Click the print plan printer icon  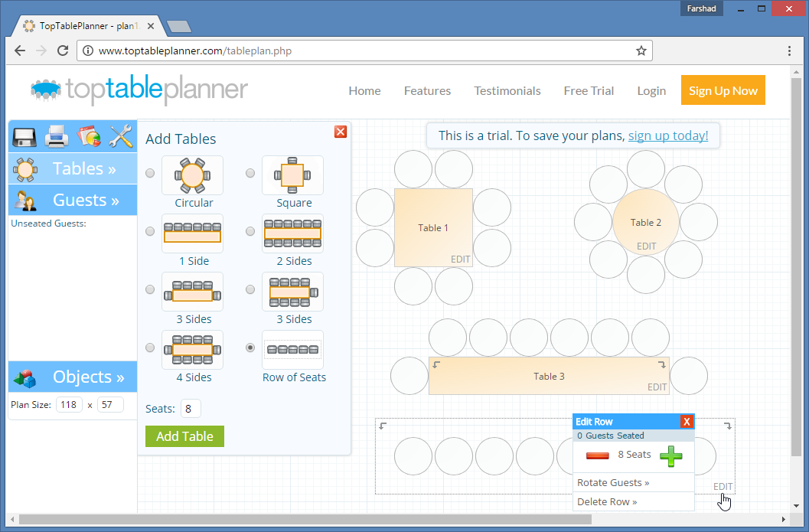tap(57, 137)
